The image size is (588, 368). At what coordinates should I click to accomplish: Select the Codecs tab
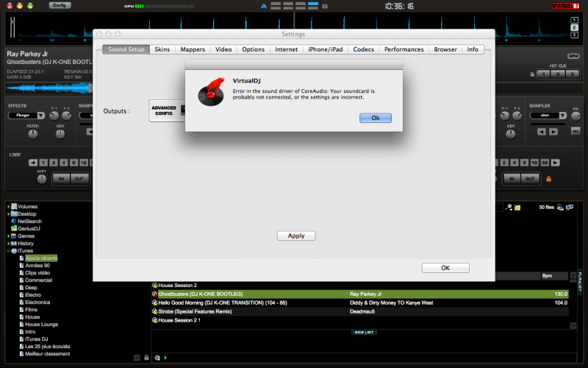pos(363,49)
